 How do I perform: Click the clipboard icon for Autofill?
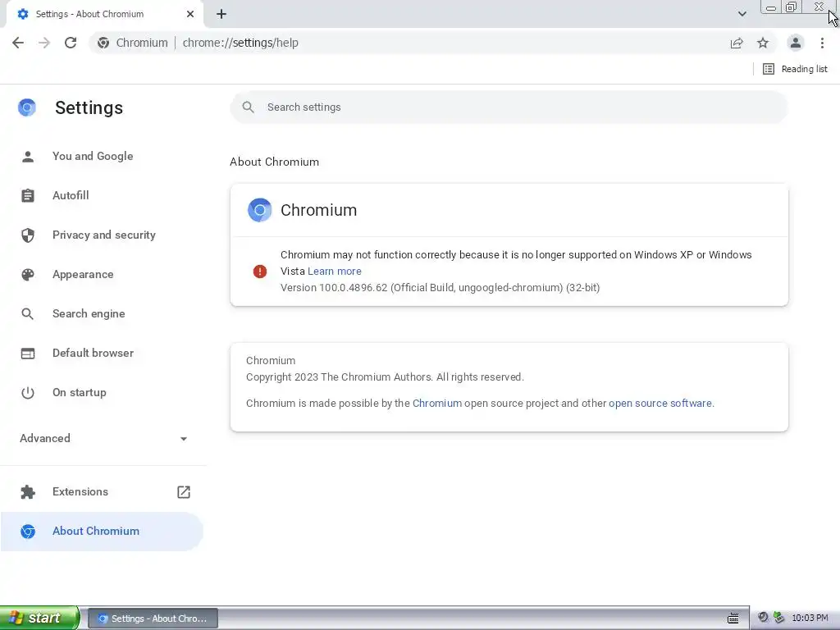point(28,195)
